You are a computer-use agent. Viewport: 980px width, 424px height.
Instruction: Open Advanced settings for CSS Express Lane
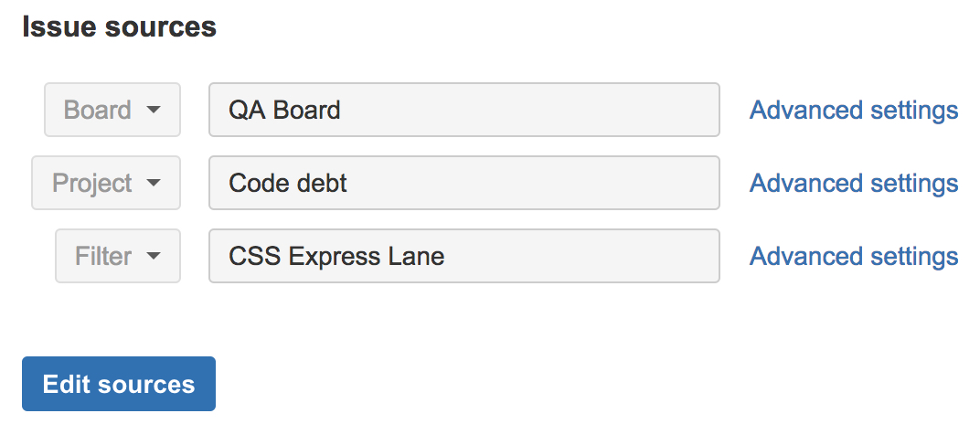[854, 257]
